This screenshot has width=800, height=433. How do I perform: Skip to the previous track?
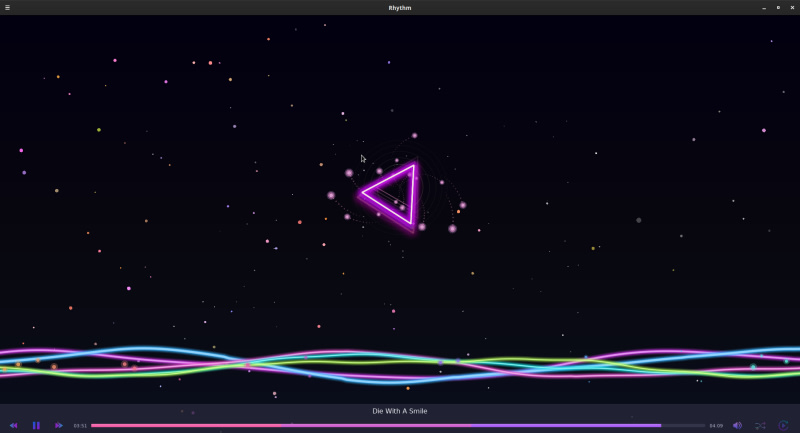14,425
